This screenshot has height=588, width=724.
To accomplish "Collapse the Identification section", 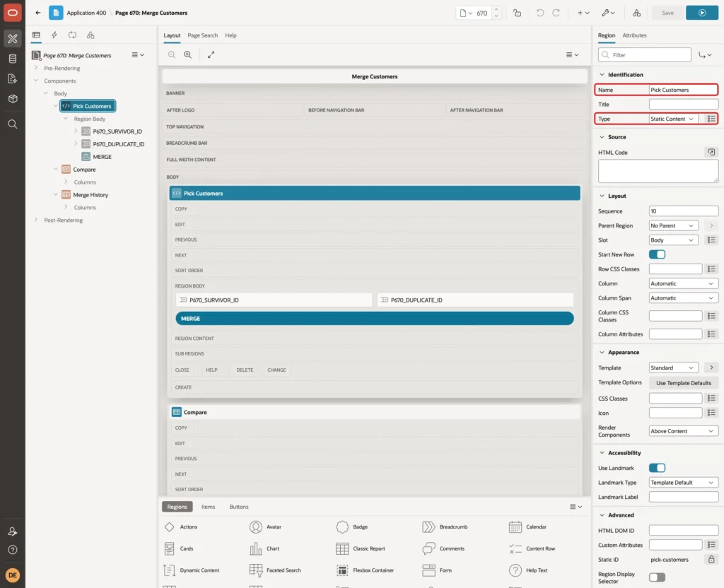I will coord(602,75).
